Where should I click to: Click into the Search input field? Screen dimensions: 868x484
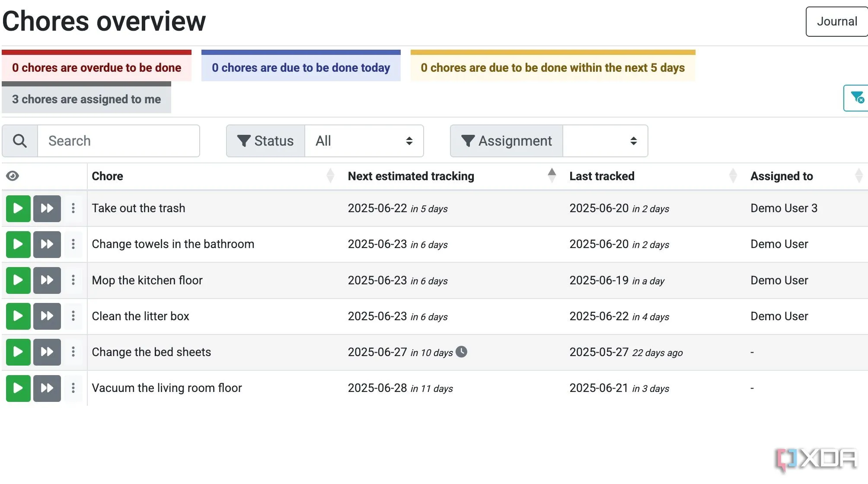pos(119,141)
